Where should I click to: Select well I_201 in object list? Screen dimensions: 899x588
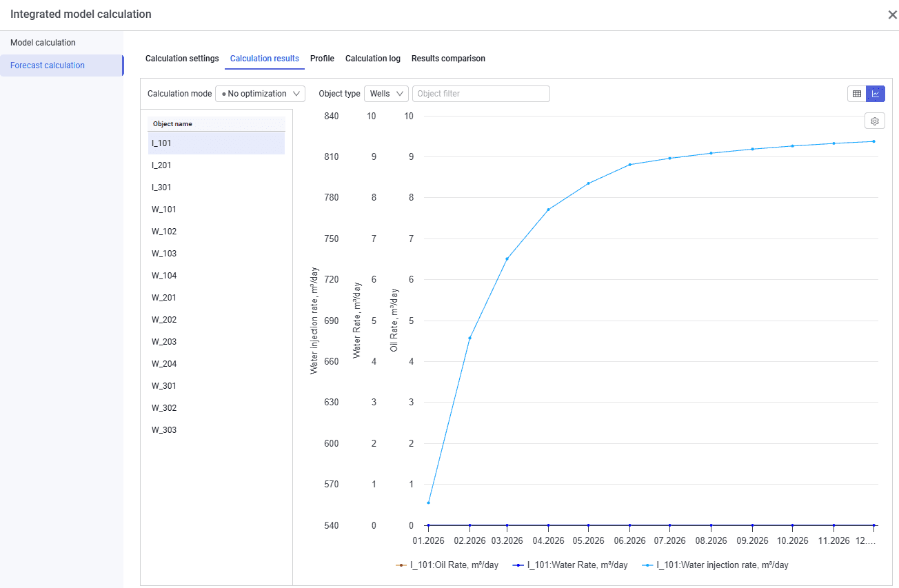click(x=216, y=165)
